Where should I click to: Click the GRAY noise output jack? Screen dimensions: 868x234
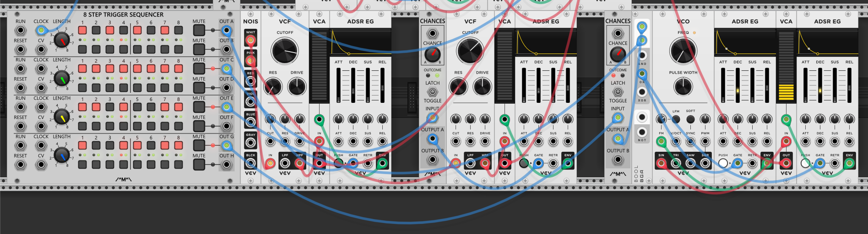250,143
